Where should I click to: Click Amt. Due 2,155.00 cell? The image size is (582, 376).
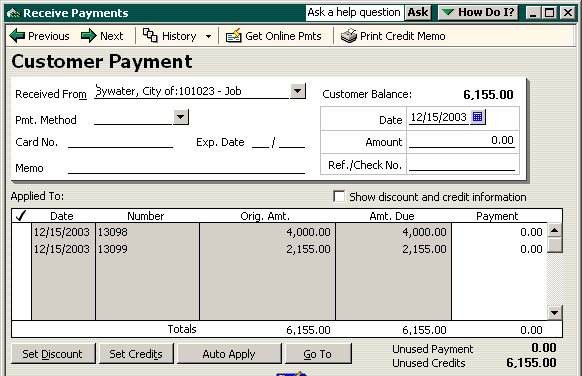[x=393, y=249]
